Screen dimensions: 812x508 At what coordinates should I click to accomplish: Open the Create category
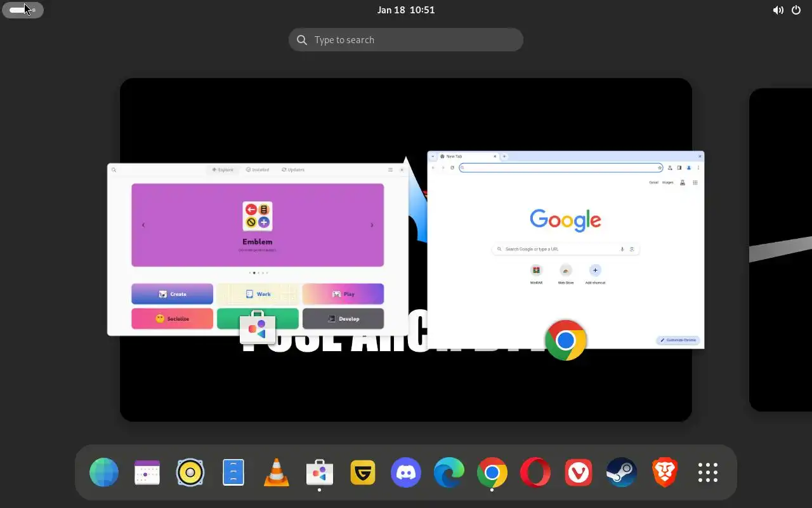[173, 294]
